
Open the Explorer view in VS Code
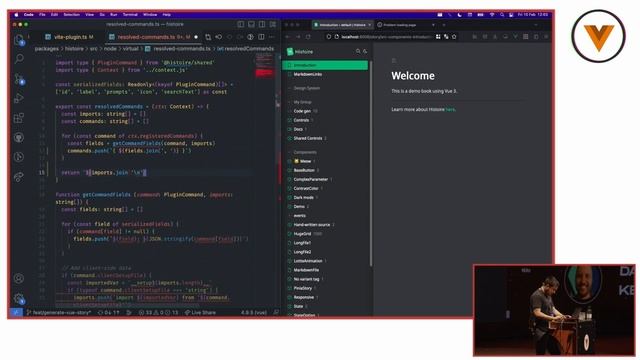click(x=19, y=40)
